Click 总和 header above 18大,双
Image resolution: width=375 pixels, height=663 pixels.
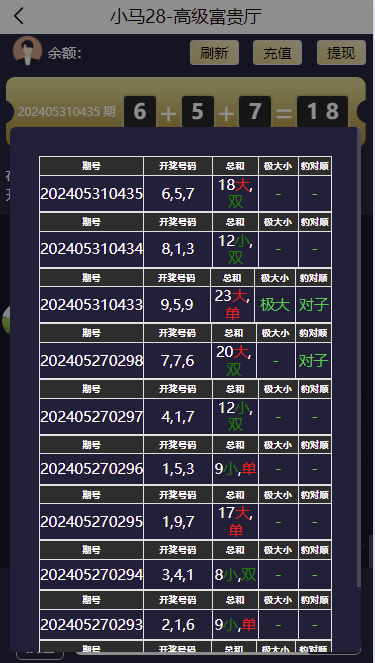tap(235, 166)
